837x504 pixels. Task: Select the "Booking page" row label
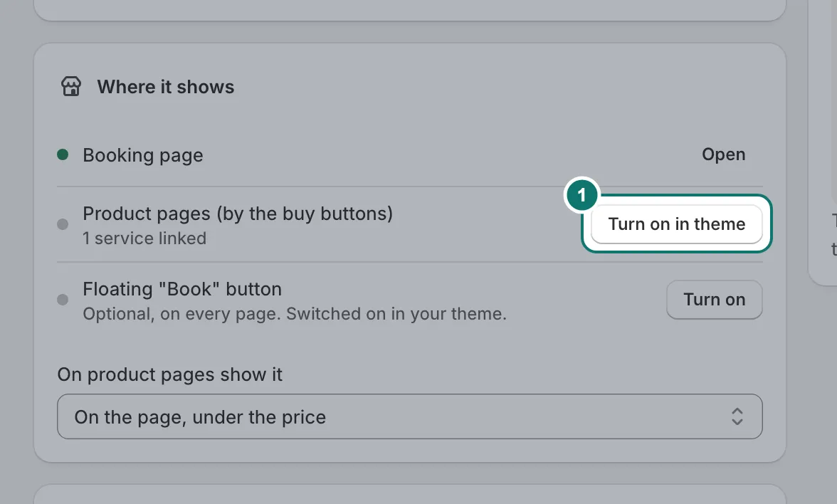coord(142,155)
